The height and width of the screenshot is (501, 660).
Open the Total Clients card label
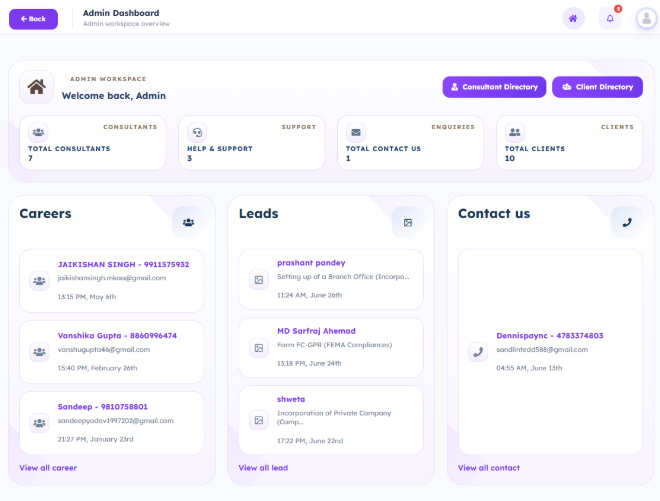coord(535,149)
